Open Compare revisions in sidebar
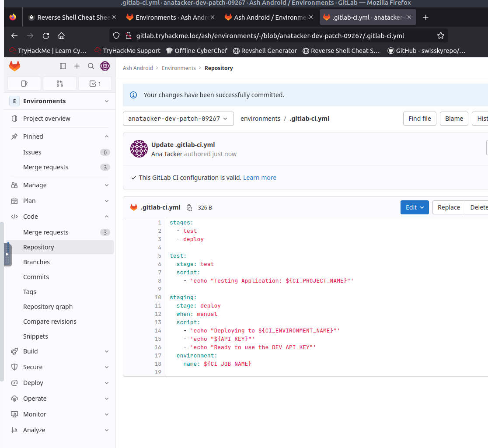The width and height of the screenshot is (488, 448). click(60, 322)
